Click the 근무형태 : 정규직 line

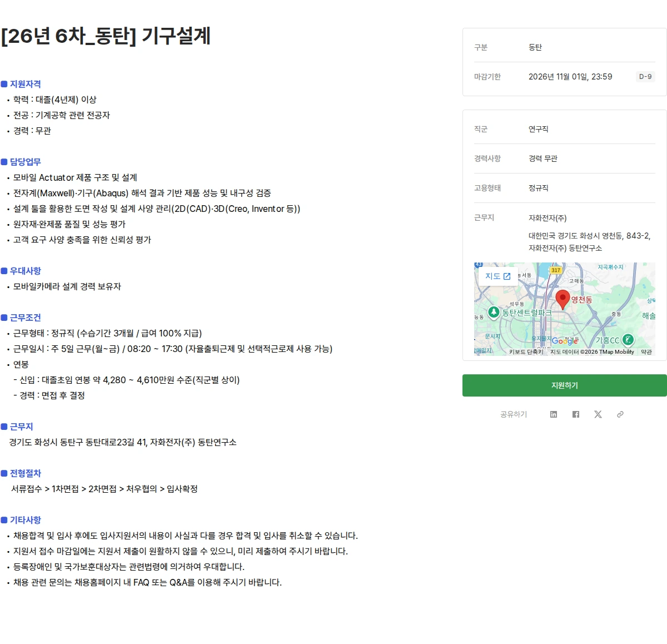coord(108,333)
